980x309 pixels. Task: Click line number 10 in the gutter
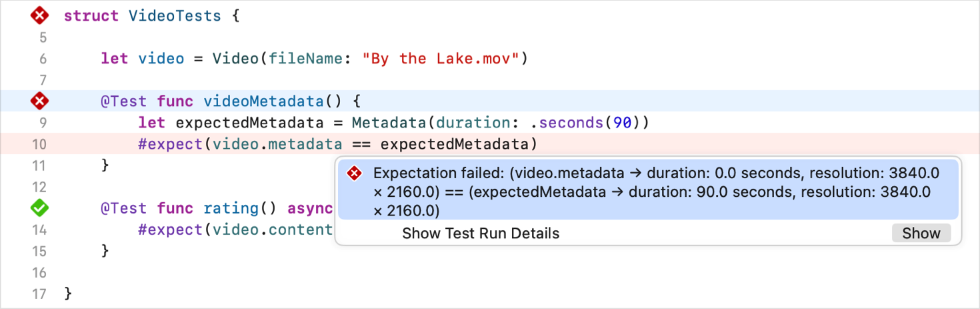tap(39, 144)
